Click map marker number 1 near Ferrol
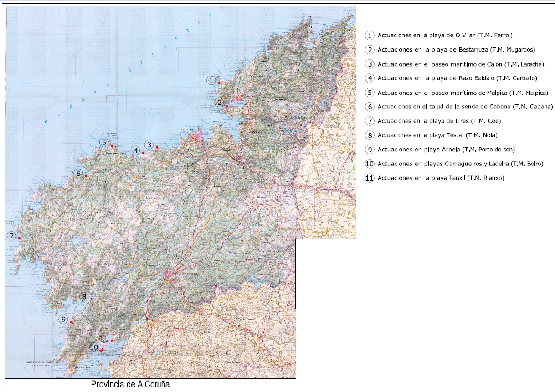The image size is (555, 392). pos(211,80)
